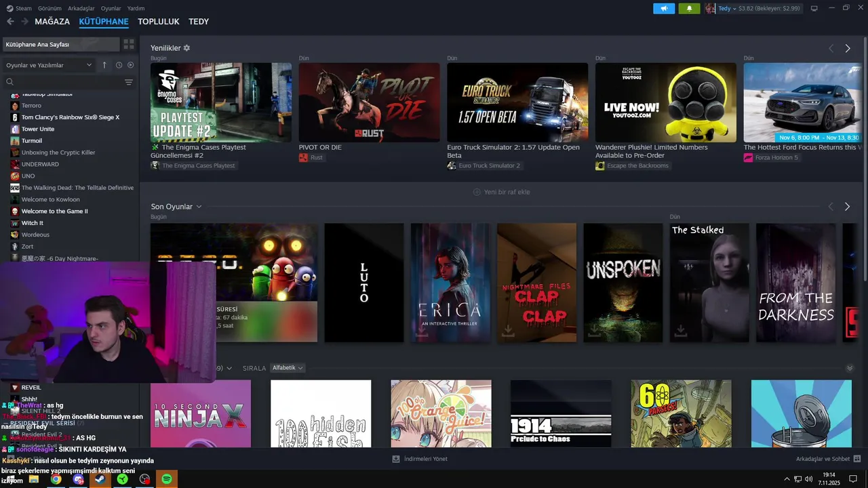The width and height of the screenshot is (868, 488).
Task: Click İndirmeleri Yönet link
Action: coord(425,459)
